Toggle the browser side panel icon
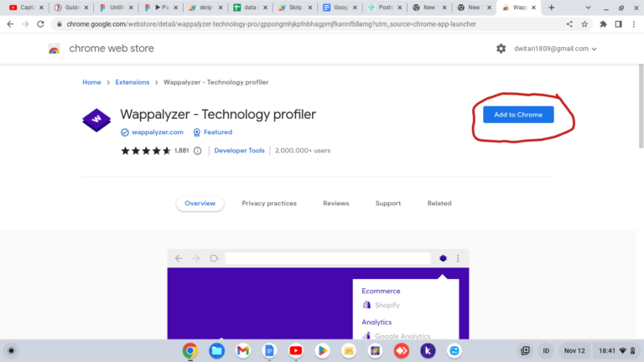This screenshot has height=362, width=644. [x=618, y=24]
